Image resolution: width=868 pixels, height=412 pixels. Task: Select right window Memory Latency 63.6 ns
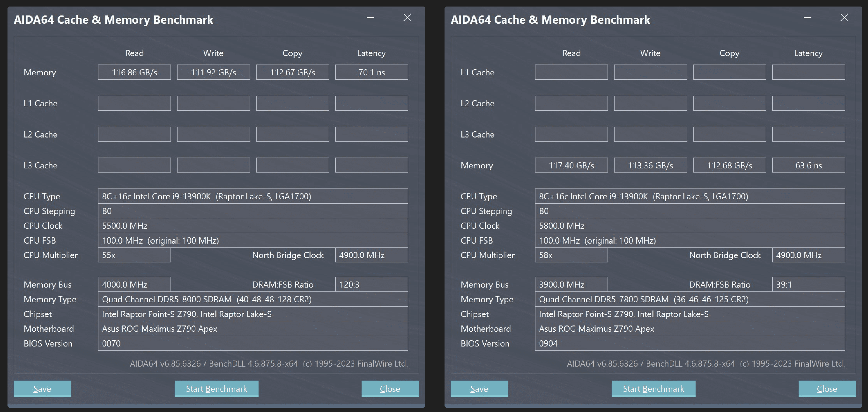click(x=809, y=165)
